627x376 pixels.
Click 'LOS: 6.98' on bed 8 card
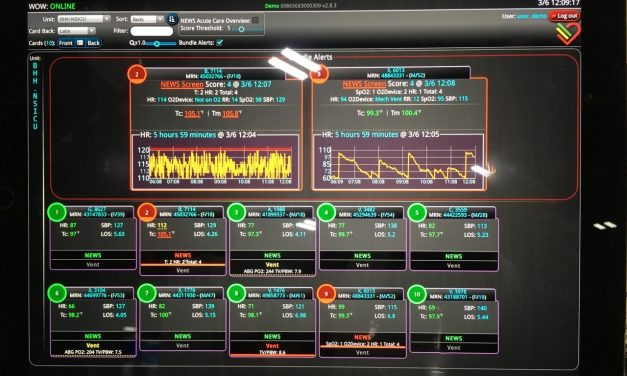tap(294, 315)
